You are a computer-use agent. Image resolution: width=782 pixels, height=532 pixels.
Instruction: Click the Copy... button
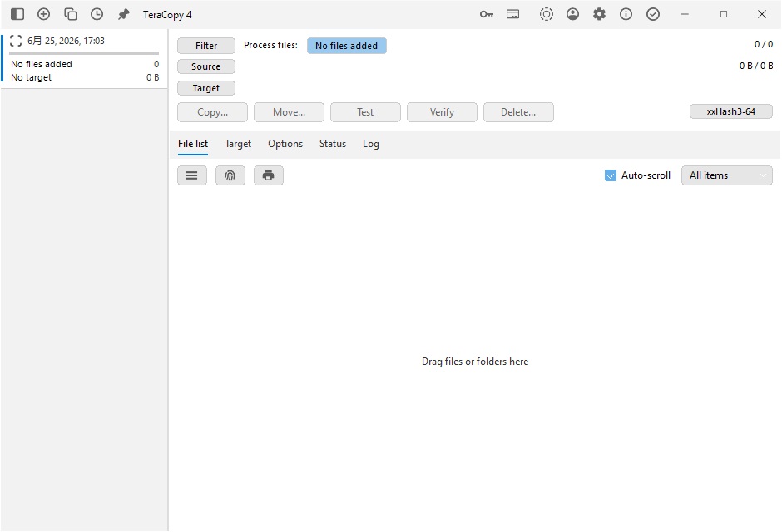click(x=212, y=112)
